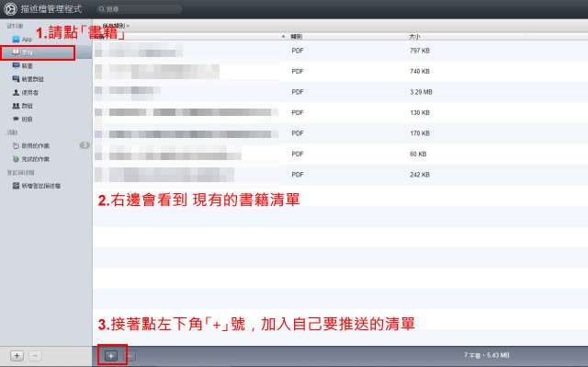This screenshot has width=588, height=367.
Task: Select the book row sized 242 KB
Action: (340, 175)
